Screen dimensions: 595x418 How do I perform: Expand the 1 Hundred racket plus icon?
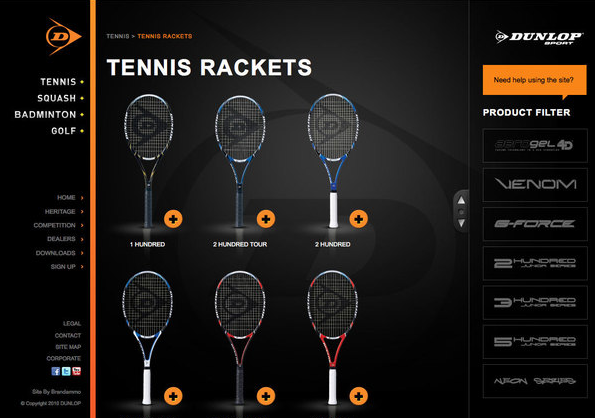point(173,219)
